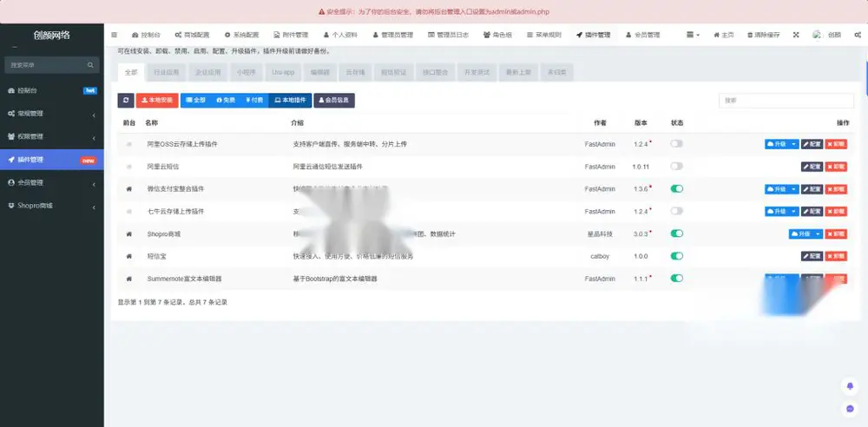This screenshot has height=427, width=868.
Task: Switch to 商城配置 top tab
Action: [193, 35]
